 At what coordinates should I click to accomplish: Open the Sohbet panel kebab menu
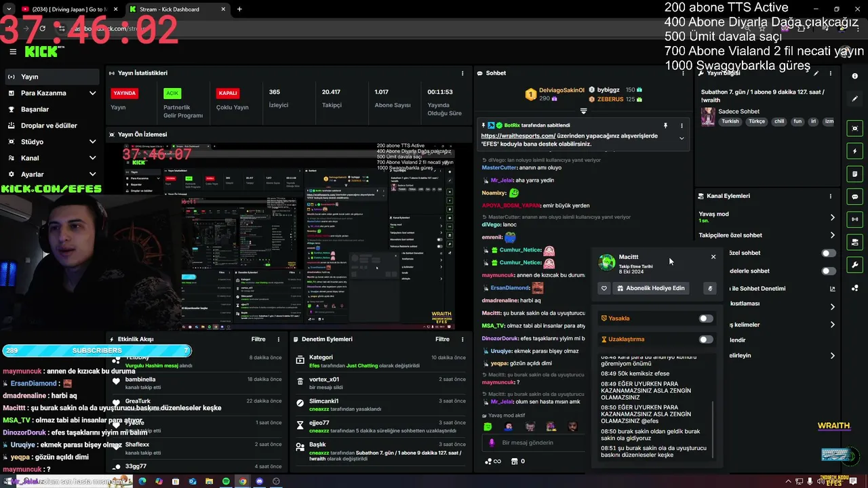[684, 73]
